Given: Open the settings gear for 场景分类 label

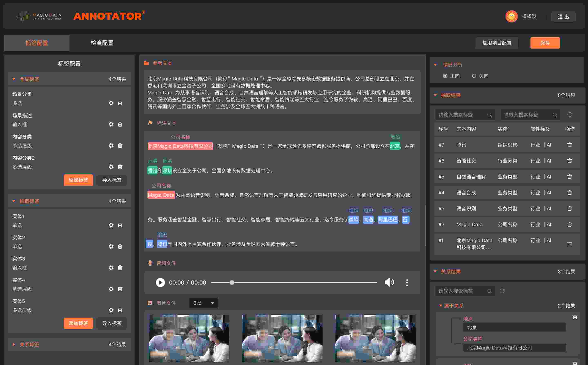Looking at the screenshot, I should click(111, 103).
